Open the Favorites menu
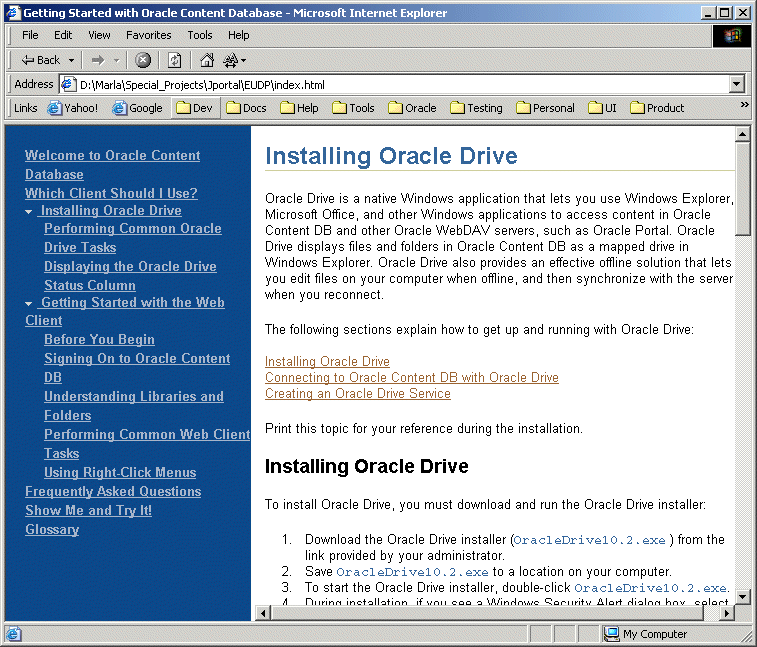This screenshot has width=757, height=647. coord(149,35)
